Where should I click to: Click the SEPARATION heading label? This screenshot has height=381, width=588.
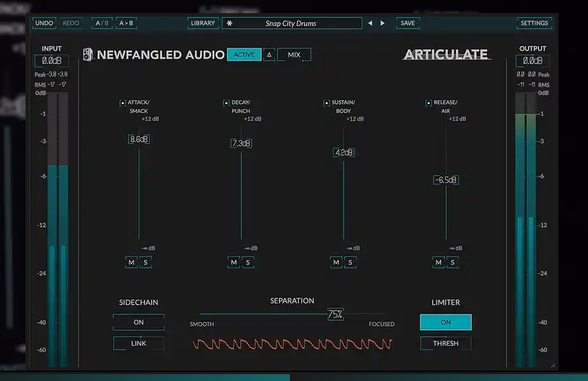pyautogui.click(x=292, y=301)
